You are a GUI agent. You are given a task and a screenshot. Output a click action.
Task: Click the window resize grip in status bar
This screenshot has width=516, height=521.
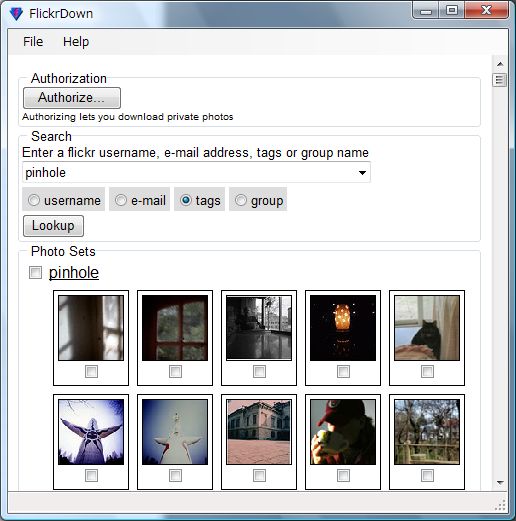click(x=500, y=505)
